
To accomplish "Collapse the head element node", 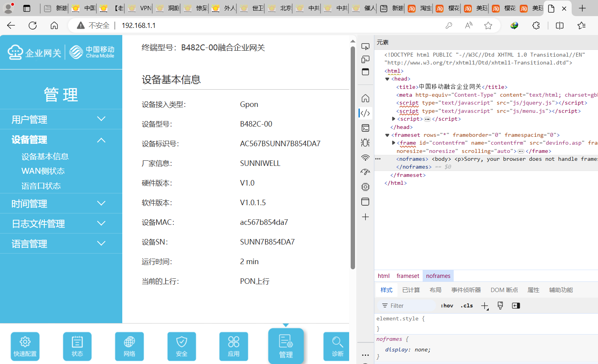I will 387,79.
